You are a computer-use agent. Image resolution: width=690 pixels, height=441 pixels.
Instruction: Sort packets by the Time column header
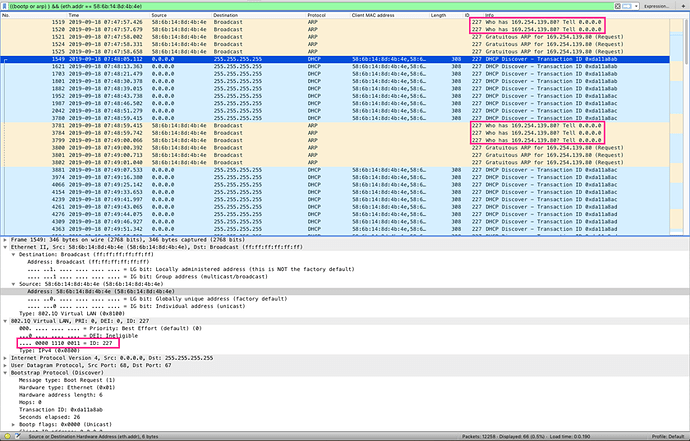(90, 15)
